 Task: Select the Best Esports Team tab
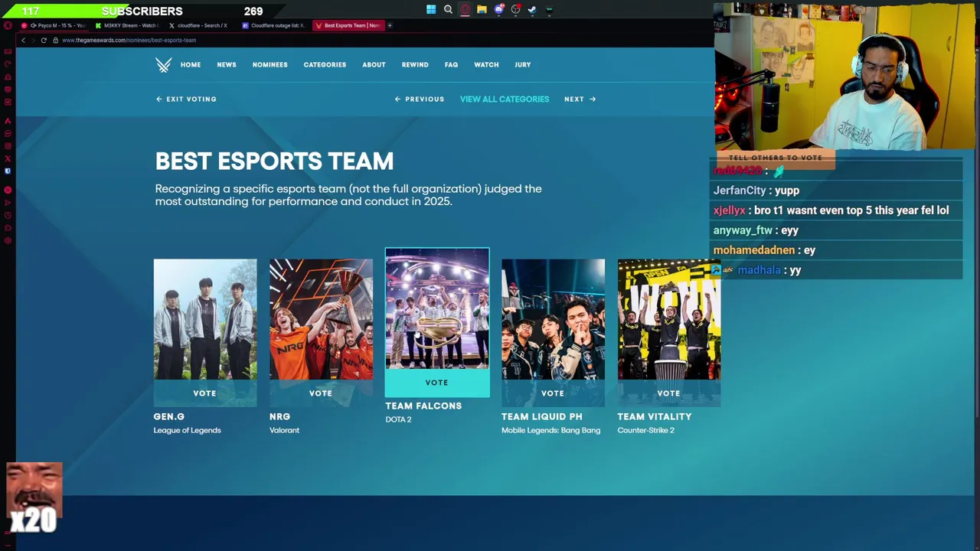pyautogui.click(x=347, y=25)
